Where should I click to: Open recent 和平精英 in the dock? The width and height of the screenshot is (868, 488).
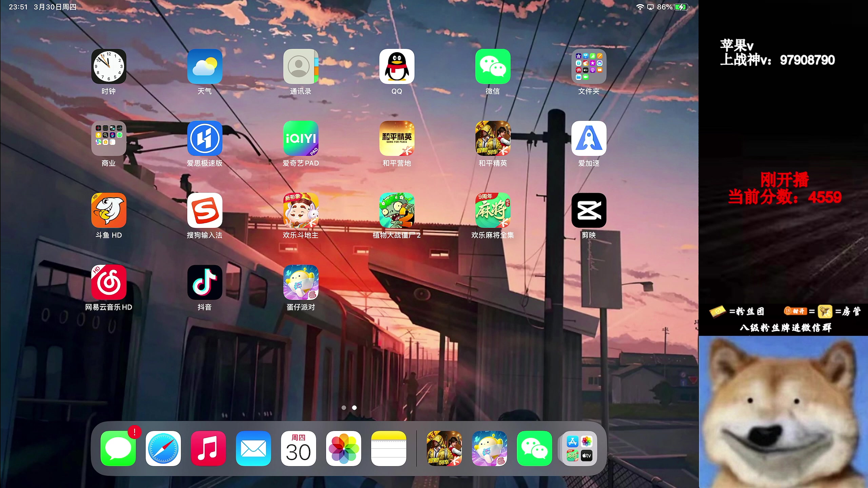click(x=444, y=448)
